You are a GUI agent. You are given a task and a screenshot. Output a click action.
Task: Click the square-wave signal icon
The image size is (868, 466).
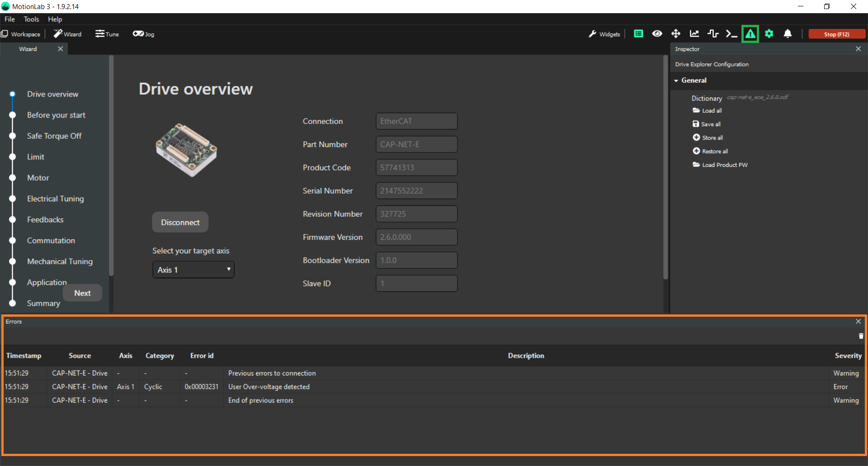pos(713,33)
